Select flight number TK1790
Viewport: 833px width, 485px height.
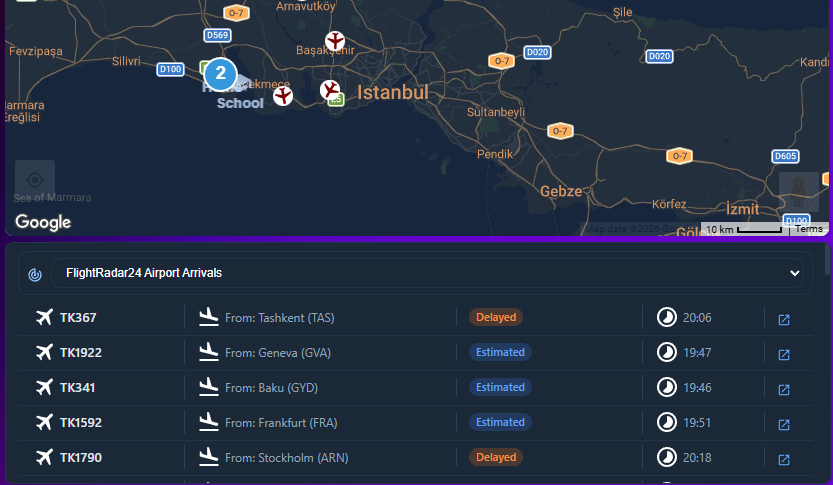[81, 458]
